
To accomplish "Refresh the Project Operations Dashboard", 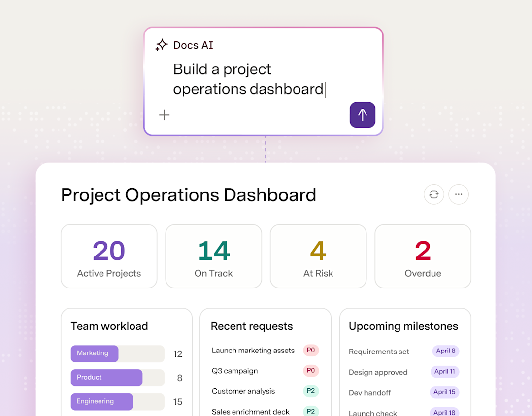I will 433,194.
